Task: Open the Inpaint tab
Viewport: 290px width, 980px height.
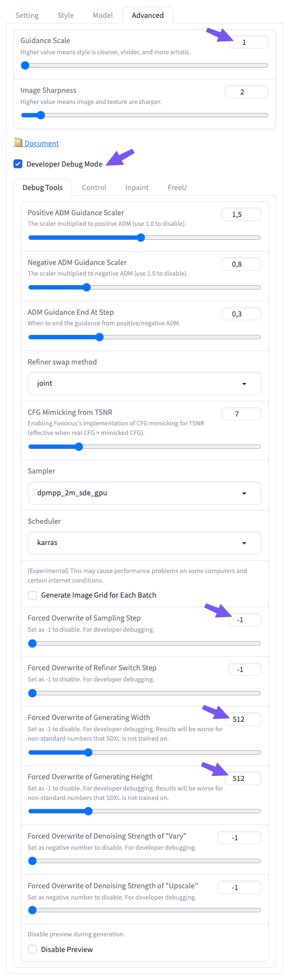Action: pos(137,187)
